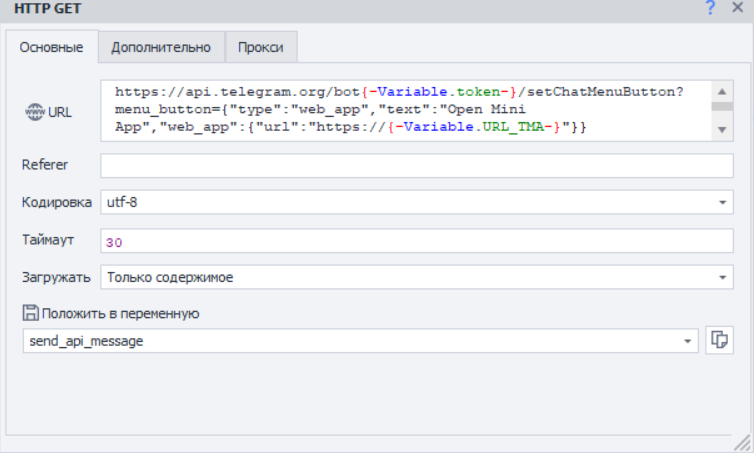The height and width of the screenshot is (453, 754).
Task: Click the floppy disk save-to-variable icon
Action: point(30,313)
